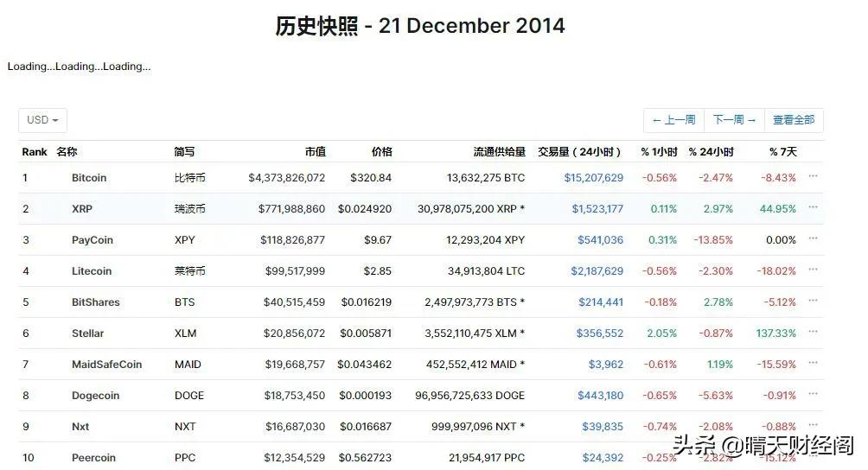This screenshot has width=868, height=470.
Task: Expand the USD currency dropdown
Action: [42, 120]
